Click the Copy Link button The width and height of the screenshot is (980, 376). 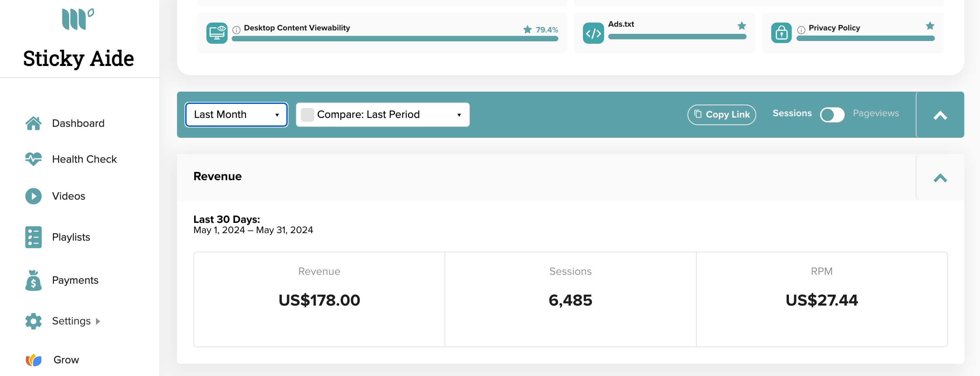[x=721, y=115]
